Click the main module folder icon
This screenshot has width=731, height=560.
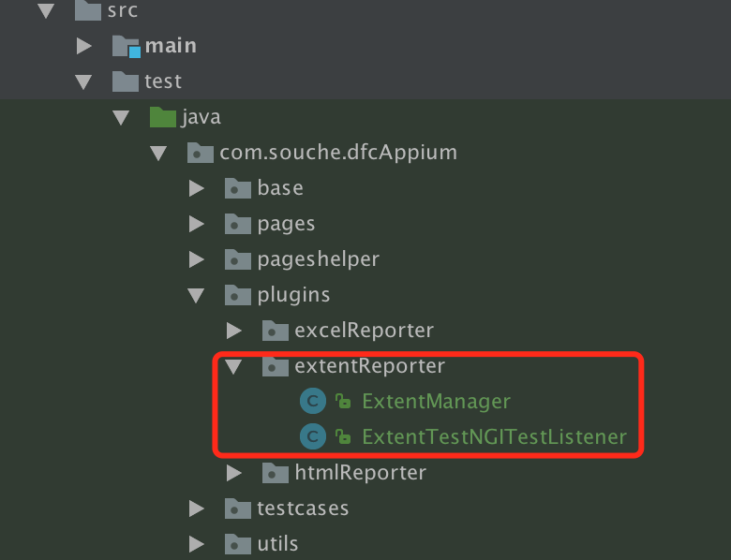(126, 46)
